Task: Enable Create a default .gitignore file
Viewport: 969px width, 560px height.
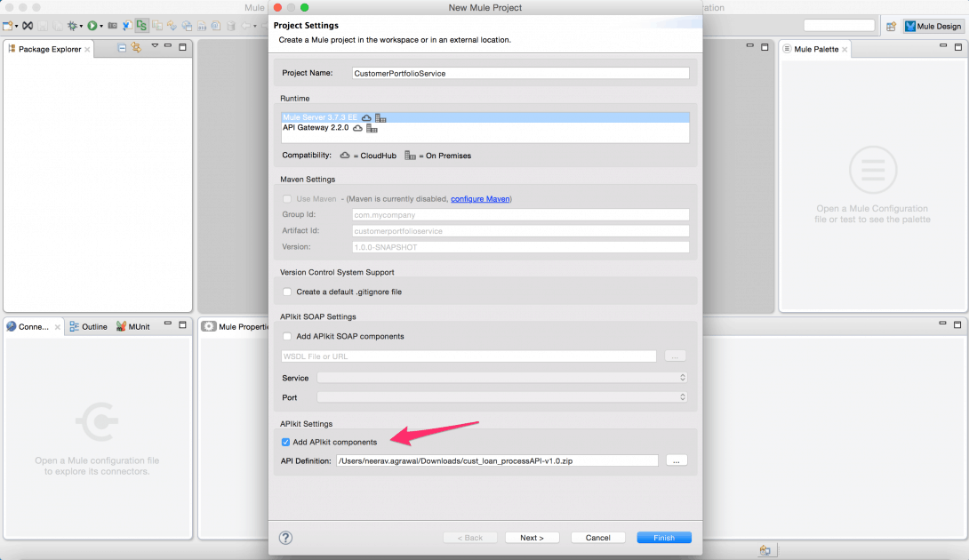Action: click(286, 292)
